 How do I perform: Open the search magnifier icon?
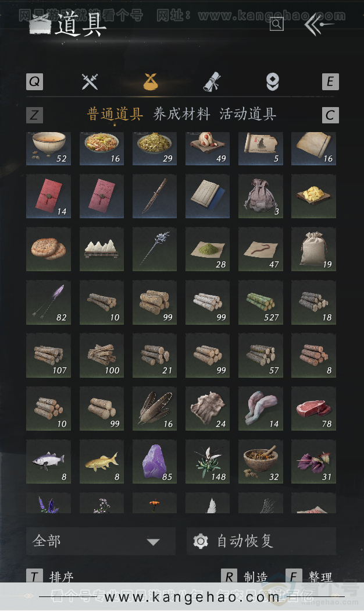(276, 24)
